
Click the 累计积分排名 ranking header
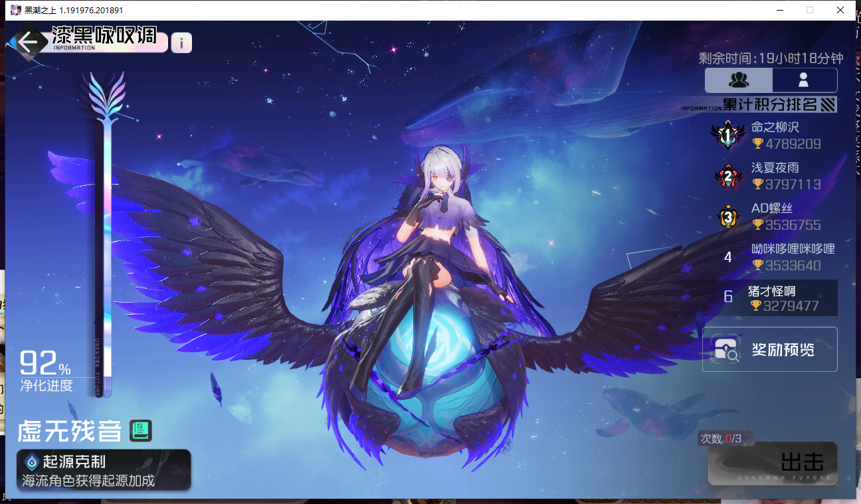tap(769, 104)
